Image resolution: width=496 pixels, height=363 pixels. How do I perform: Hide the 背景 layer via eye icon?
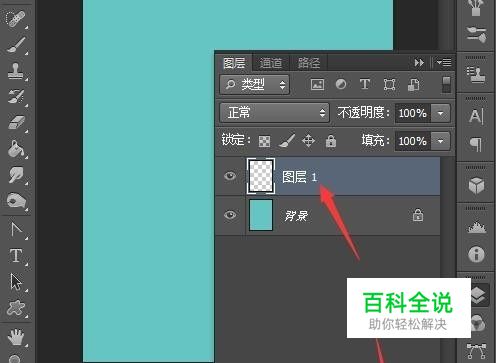(x=230, y=215)
